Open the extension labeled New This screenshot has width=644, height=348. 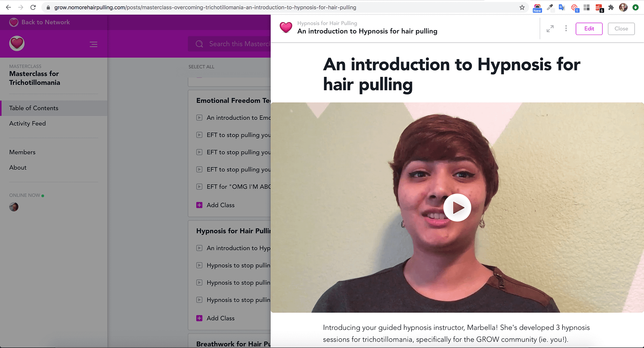[537, 8]
